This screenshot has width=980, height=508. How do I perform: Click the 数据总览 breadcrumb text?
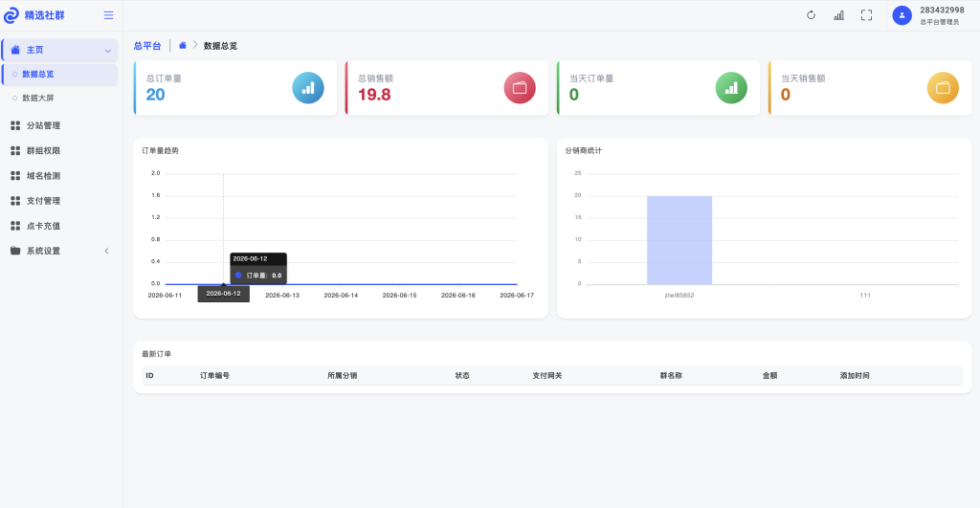(x=221, y=46)
